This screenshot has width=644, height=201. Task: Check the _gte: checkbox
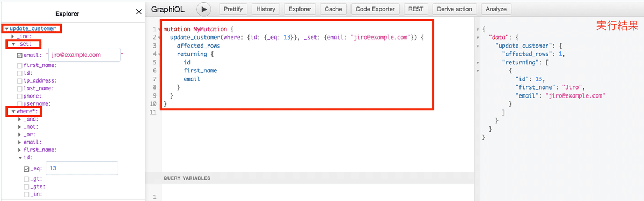click(26, 187)
